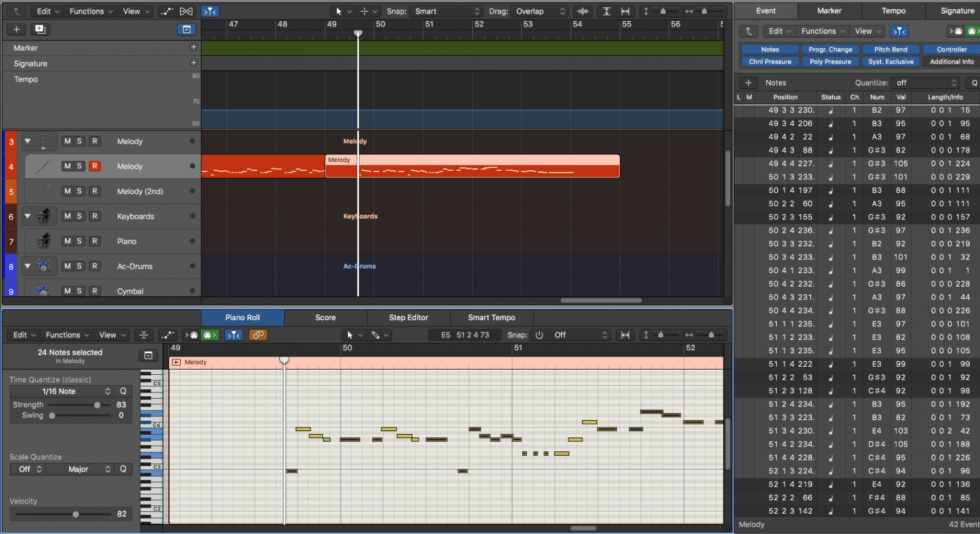Click the horizontal auto zoom icon in the Piano Roll
The image size is (980, 534).
click(x=625, y=335)
